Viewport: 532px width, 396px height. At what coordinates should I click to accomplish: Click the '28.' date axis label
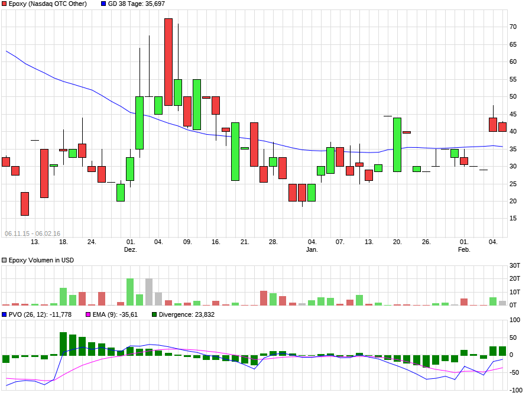point(273,242)
